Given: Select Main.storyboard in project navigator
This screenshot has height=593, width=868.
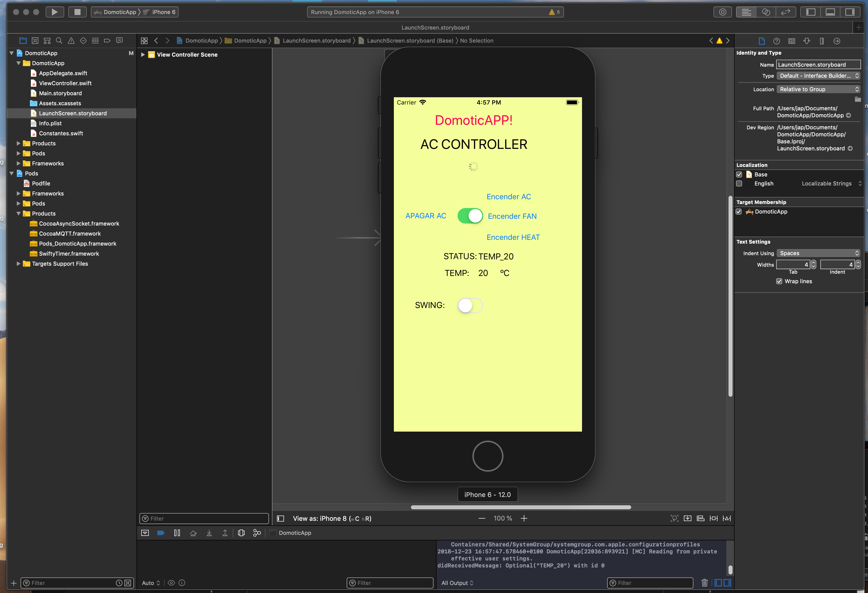Looking at the screenshot, I should (x=60, y=93).
